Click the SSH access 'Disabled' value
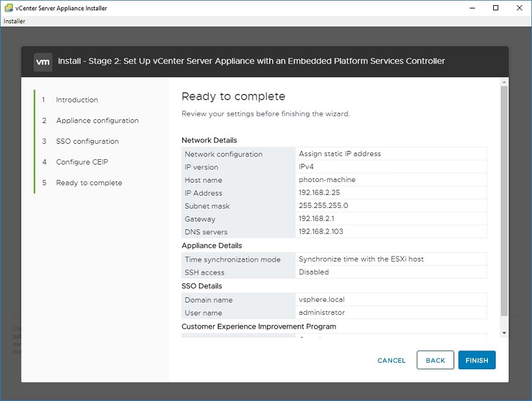 (314, 272)
